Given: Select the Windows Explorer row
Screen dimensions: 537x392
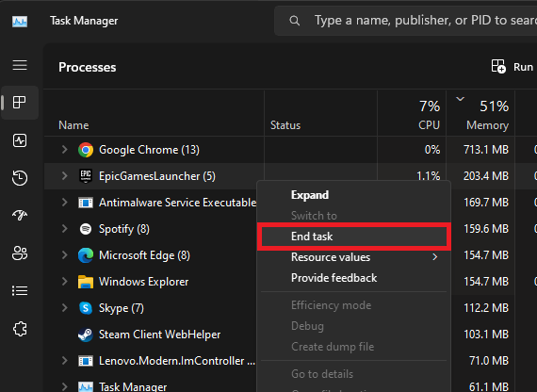Looking at the screenshot, I should point(151,282).
